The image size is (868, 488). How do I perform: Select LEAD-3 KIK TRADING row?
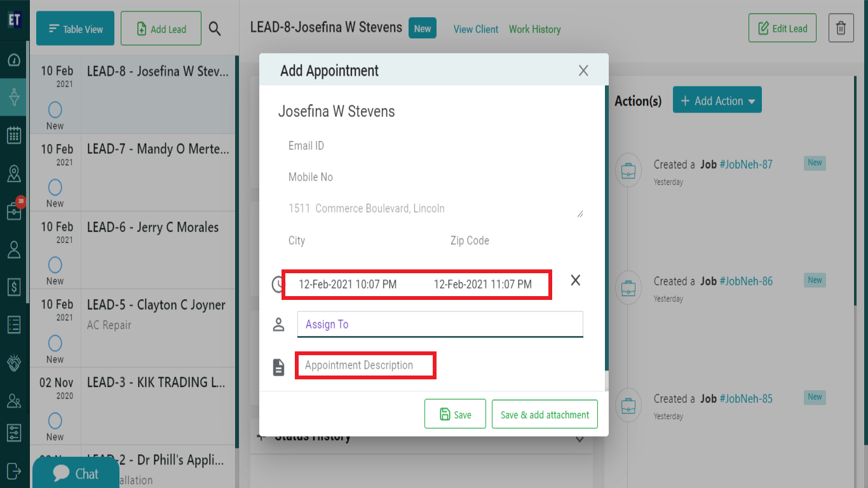click(133, 406)
